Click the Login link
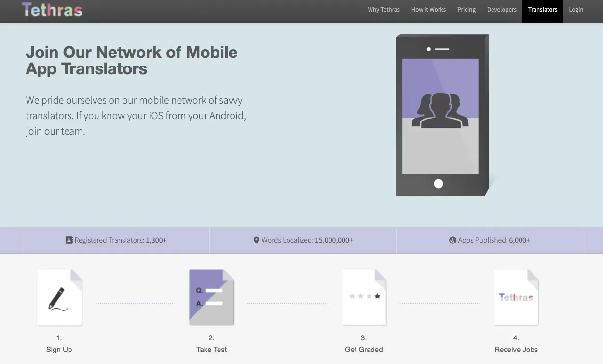 pos(576,10)
